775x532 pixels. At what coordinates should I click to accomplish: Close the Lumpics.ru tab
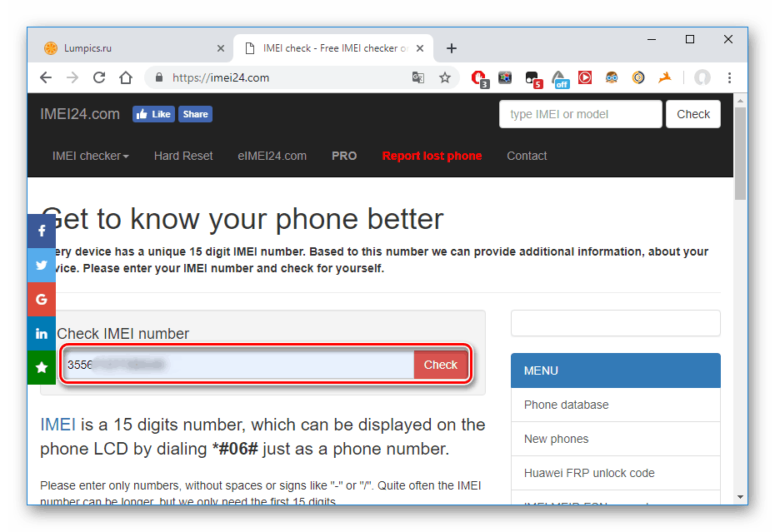(221, 48)
